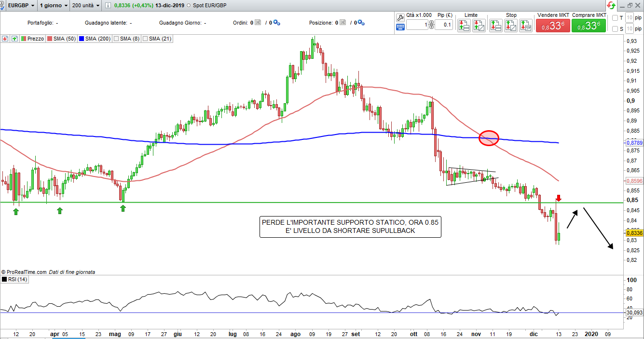Click the last Stop order icon
The height and width of the screenshot is (339, 644).
[526, 25]
